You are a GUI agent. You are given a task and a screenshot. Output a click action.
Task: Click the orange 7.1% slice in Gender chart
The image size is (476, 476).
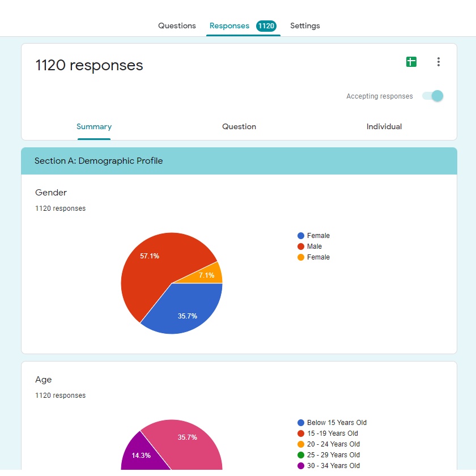[x=210, y=275]
